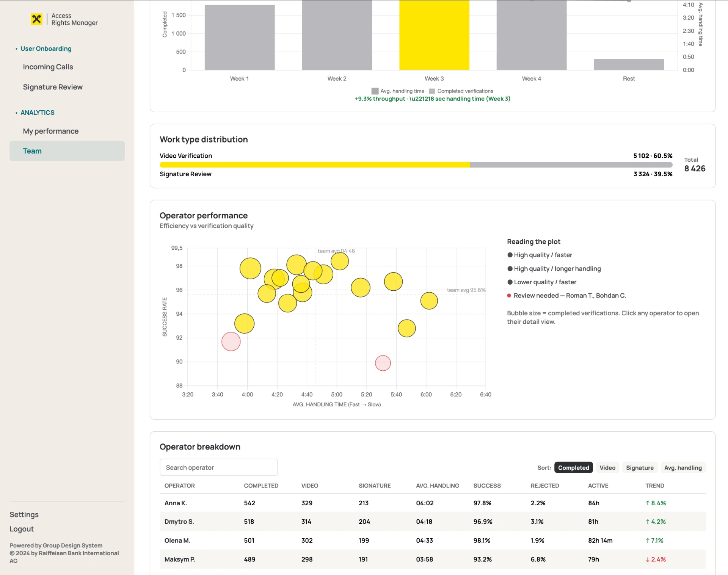Click the Signature Review gray bar segment
Image resolution: width=728 pixels, height=575 pixels.
(571, 165)
